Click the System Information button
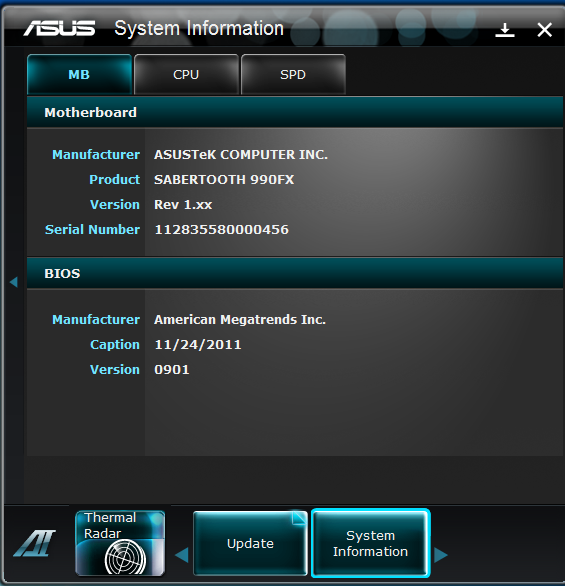 [x=370, y=543]
